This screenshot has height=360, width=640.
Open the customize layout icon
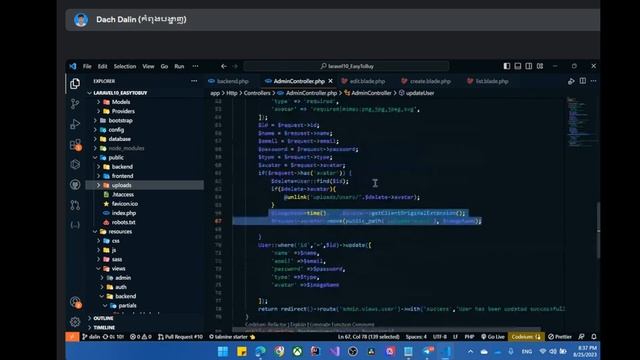pos(540,66)
